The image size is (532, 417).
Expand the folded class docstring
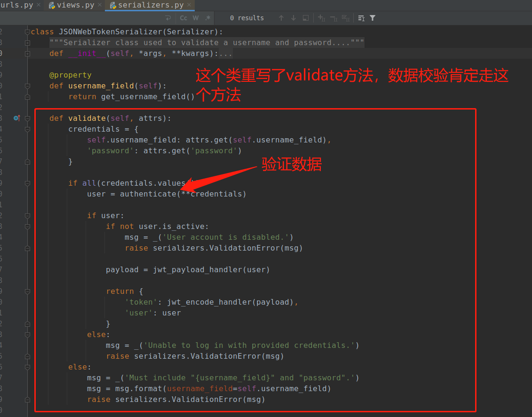pyautogui.click(x=27, y=43)
